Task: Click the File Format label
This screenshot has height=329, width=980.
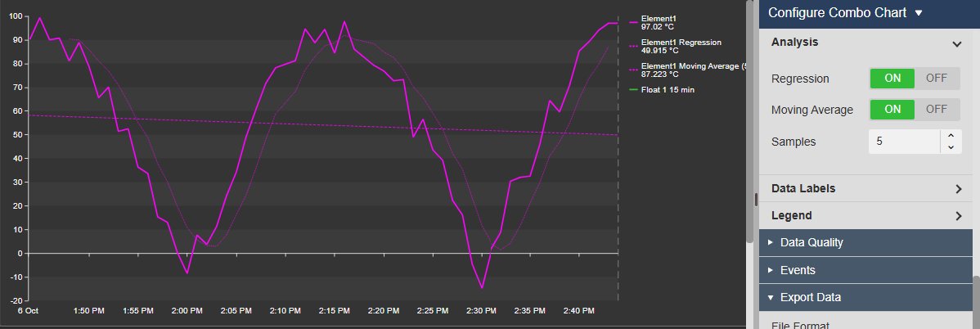Action: point(800,325)
